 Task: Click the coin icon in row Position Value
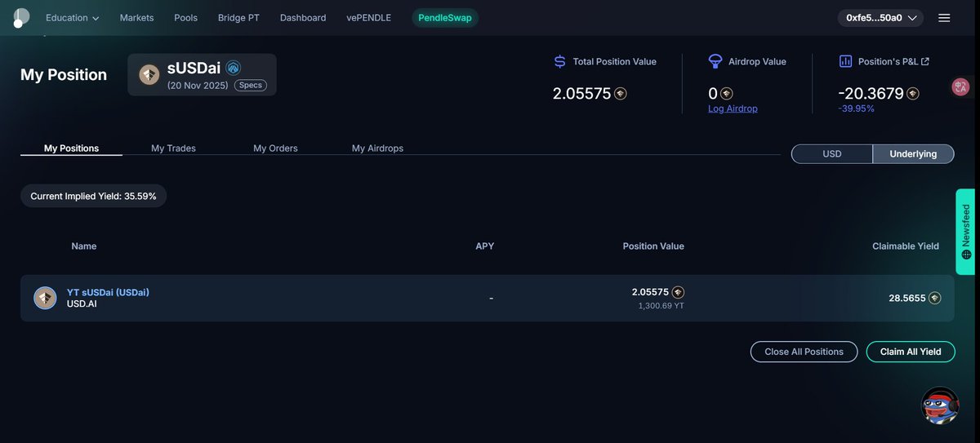click(x=678, y=292)
